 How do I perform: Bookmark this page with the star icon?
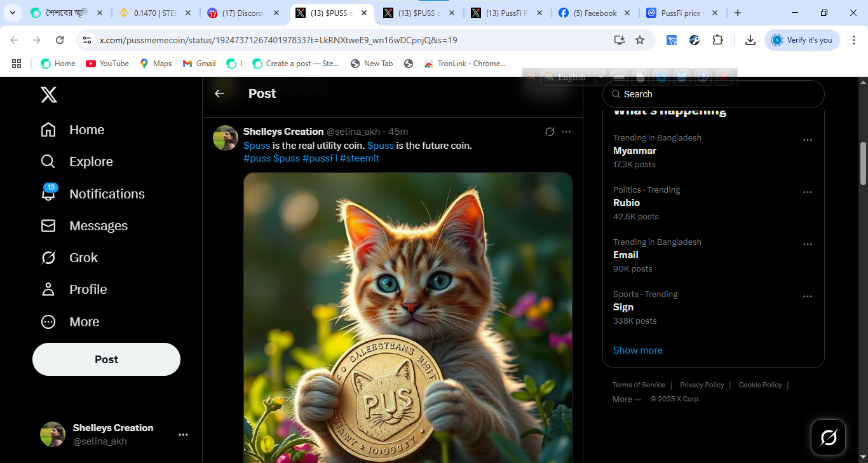pyautogui.click(x=640, y=40)
